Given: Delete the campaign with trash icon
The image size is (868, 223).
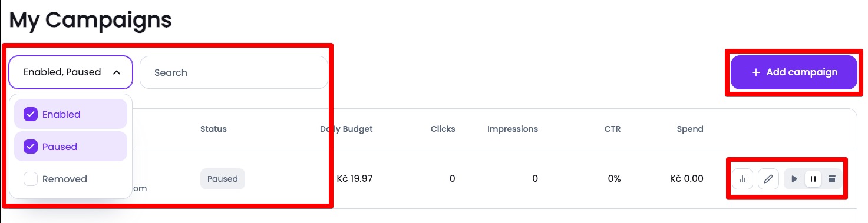Looking at the screenshot, I should 831,179.
